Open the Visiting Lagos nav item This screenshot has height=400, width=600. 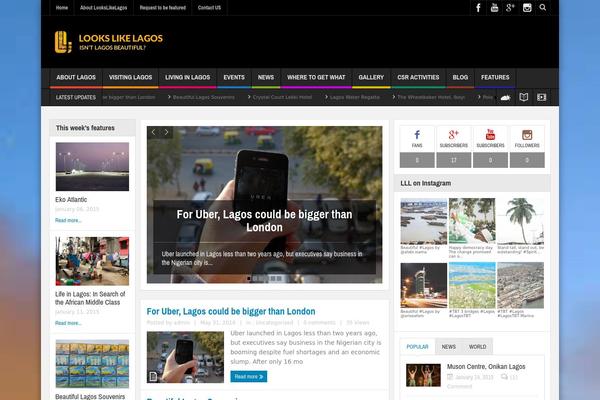(x=130, y=77)
